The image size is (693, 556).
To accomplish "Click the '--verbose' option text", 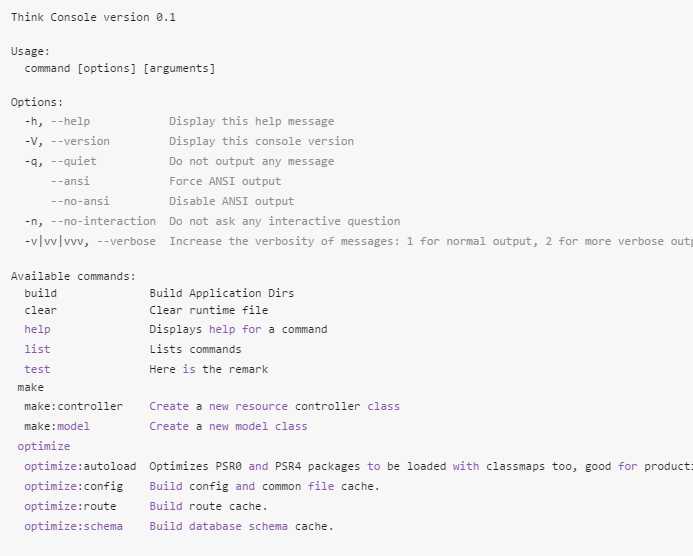I will coord(126,241).
